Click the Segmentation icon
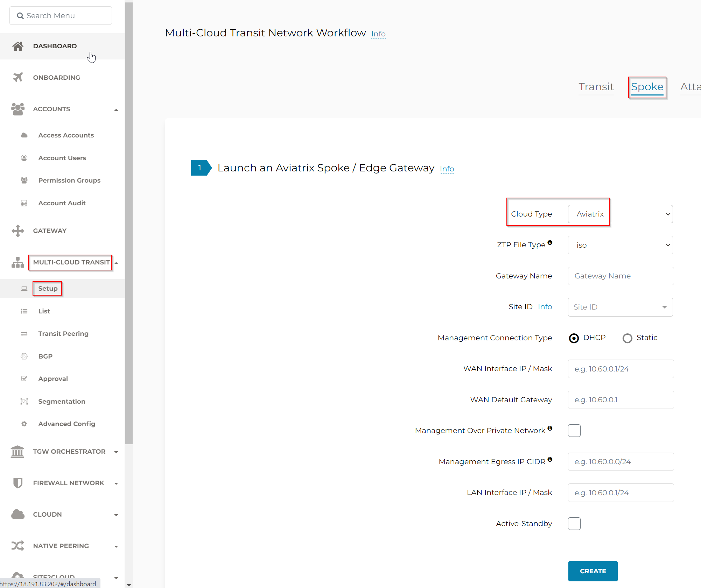 point(24,402)
